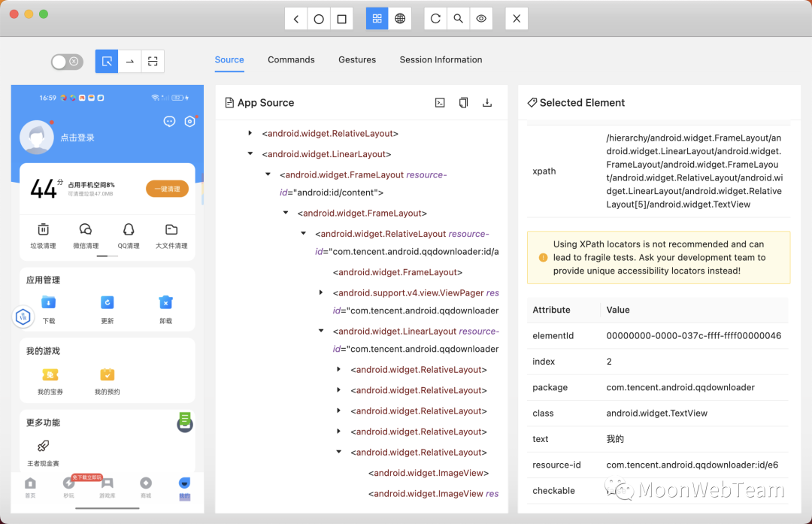This screenshot has height=524, width=812.
Task: Click the text attribute value 我的
Action: pyautogui.click(x=615, y=438)
